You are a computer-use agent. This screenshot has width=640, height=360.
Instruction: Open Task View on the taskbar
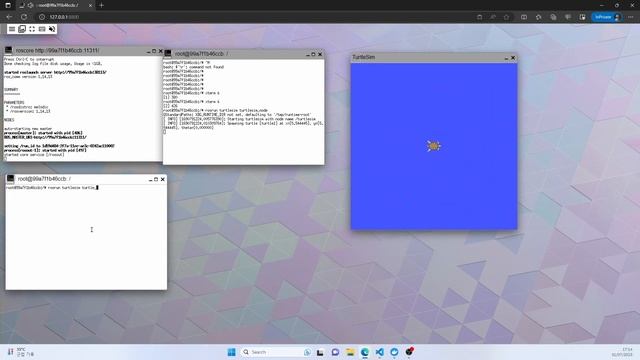[x=320, y=352]
